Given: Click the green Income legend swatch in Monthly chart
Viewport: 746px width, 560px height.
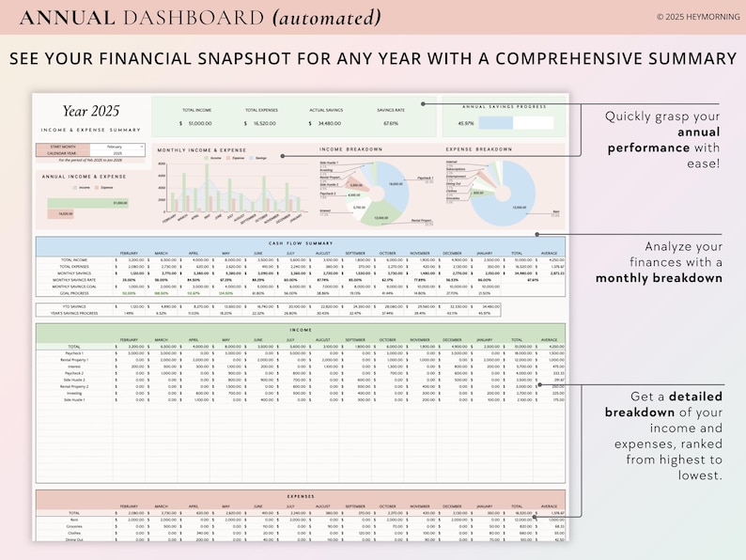Looking at the screenshot, I should pyautogui.click(x=206, y=158).
